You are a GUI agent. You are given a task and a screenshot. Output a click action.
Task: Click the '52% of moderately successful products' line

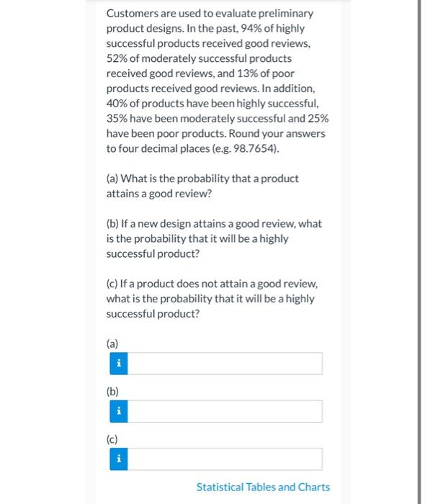[x=199, y=58]
